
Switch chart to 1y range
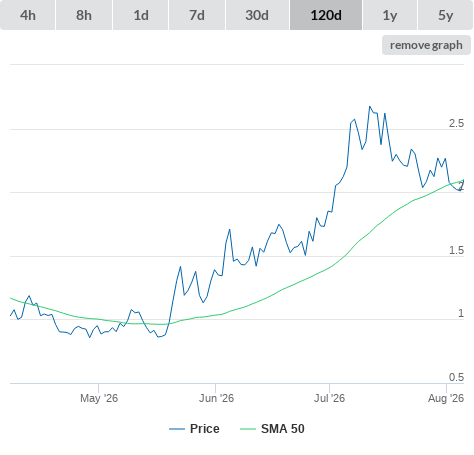(x=390, y=15)
